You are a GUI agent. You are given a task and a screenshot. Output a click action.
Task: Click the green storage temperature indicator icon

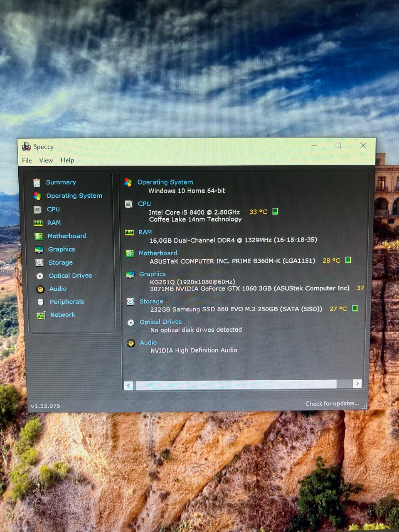(x=355, y=308)
